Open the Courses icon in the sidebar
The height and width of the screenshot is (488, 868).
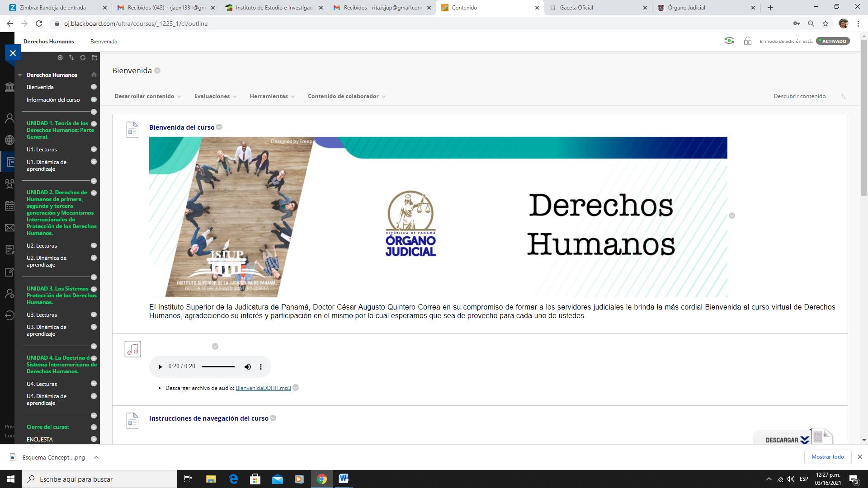click(9, 162)
